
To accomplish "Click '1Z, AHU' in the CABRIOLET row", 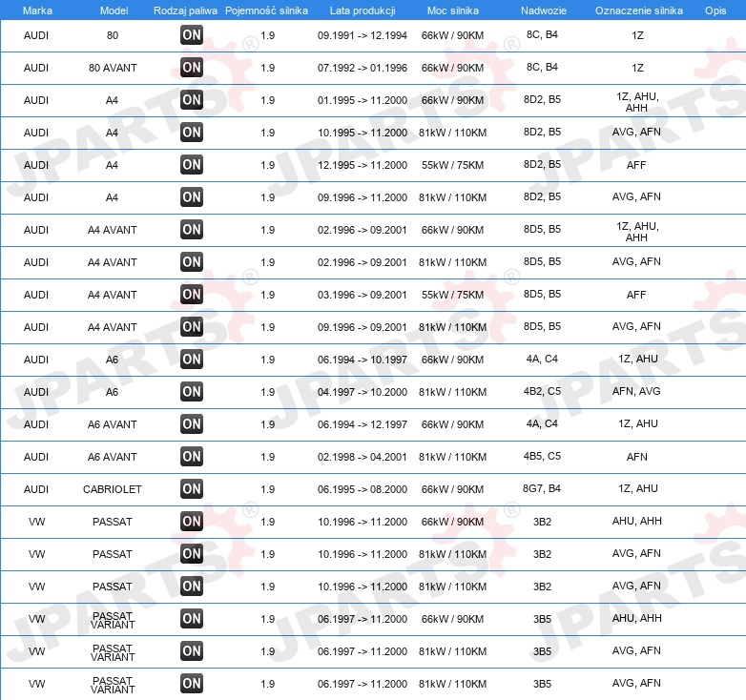I will [638, 488].
